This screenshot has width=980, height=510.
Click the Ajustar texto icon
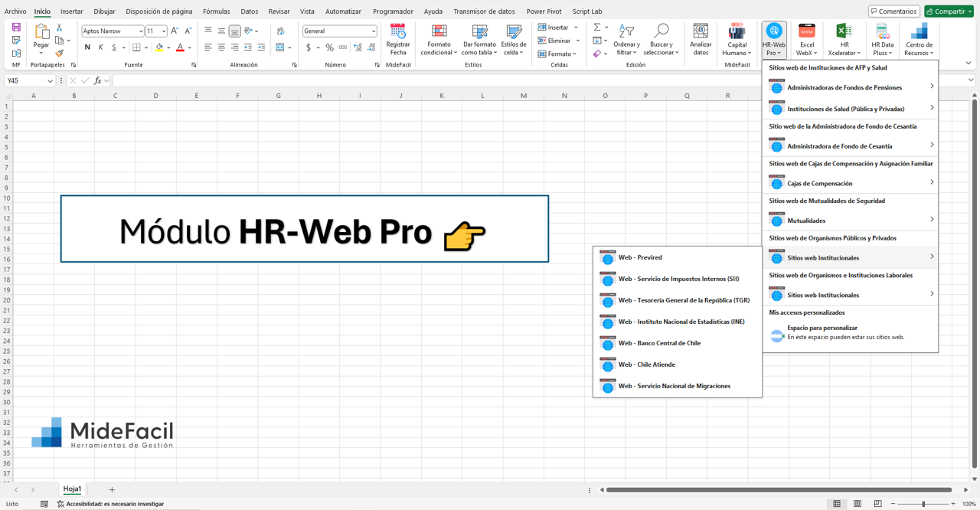point(280,31)
